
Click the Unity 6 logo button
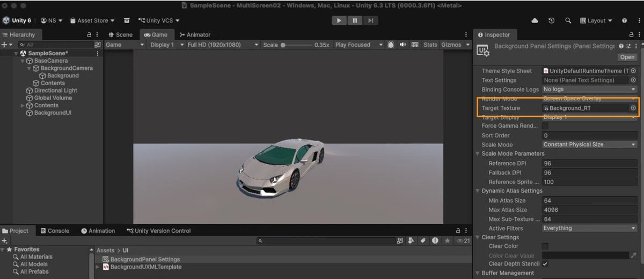[x=17, y=20]
